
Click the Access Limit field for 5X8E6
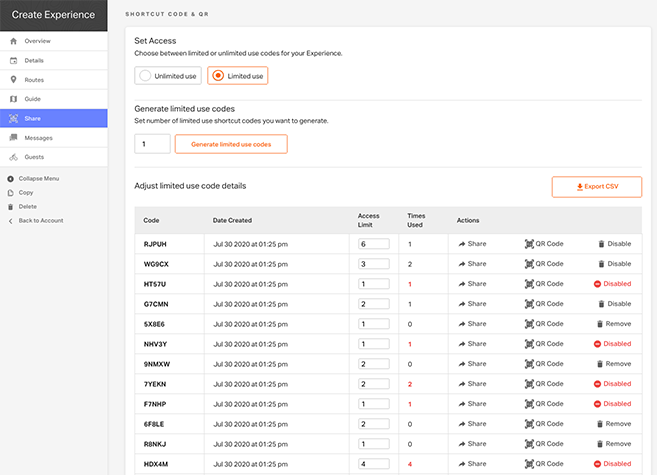(374, 324)
